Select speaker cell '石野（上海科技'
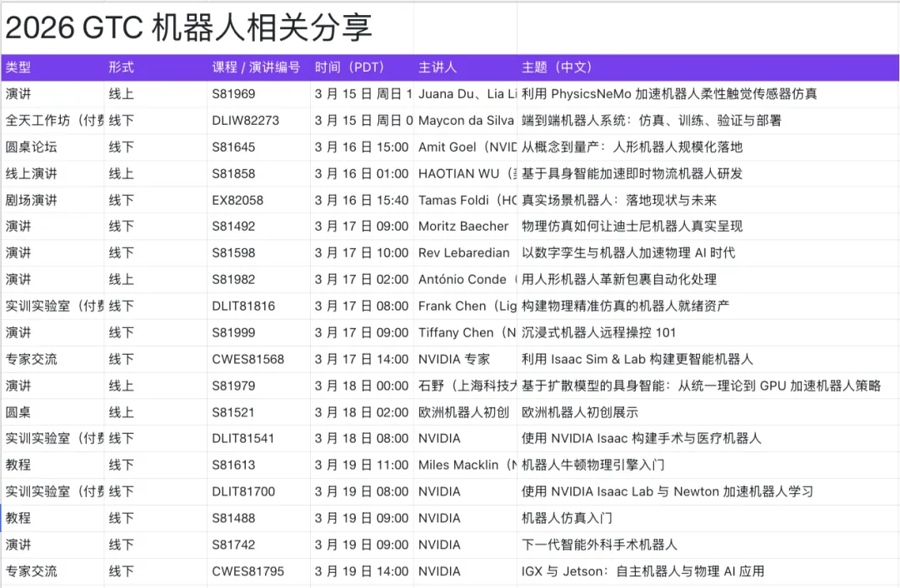This screenshot has width=900, height=588. (467, 386)
